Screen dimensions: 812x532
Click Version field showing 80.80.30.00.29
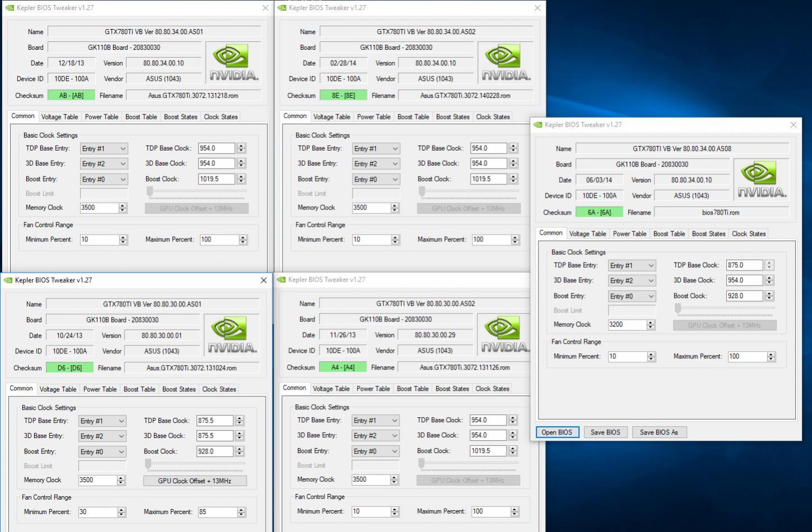(435, 335)
